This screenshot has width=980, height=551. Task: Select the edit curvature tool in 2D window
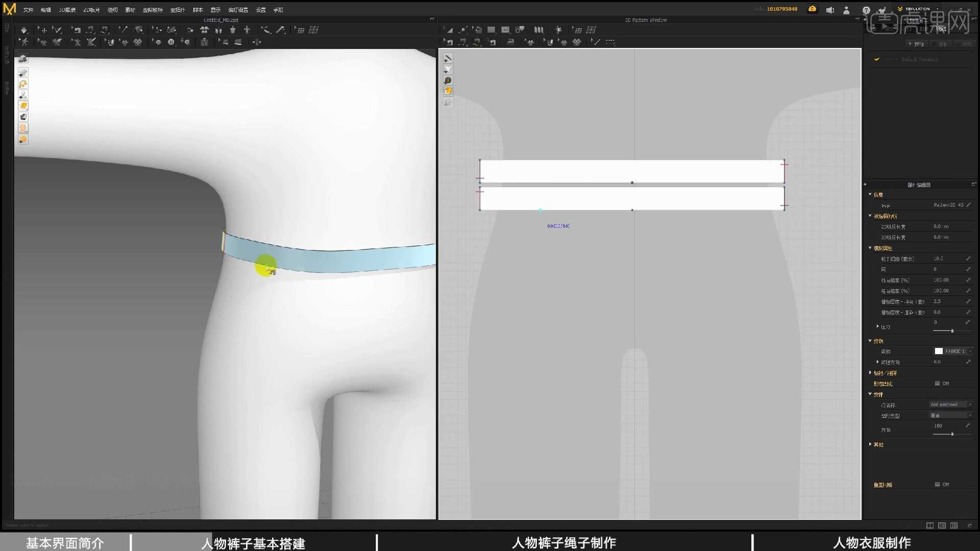[x=462, y=30]
